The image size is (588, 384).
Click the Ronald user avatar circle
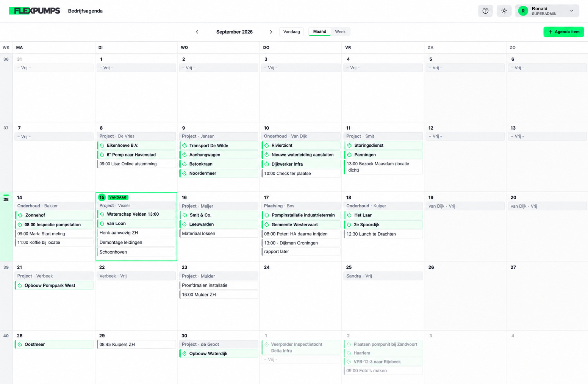pos(523,11)
